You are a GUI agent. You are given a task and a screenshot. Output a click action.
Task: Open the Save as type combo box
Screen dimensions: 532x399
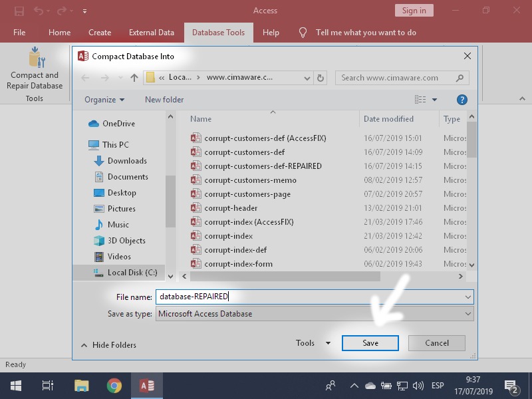315,314
